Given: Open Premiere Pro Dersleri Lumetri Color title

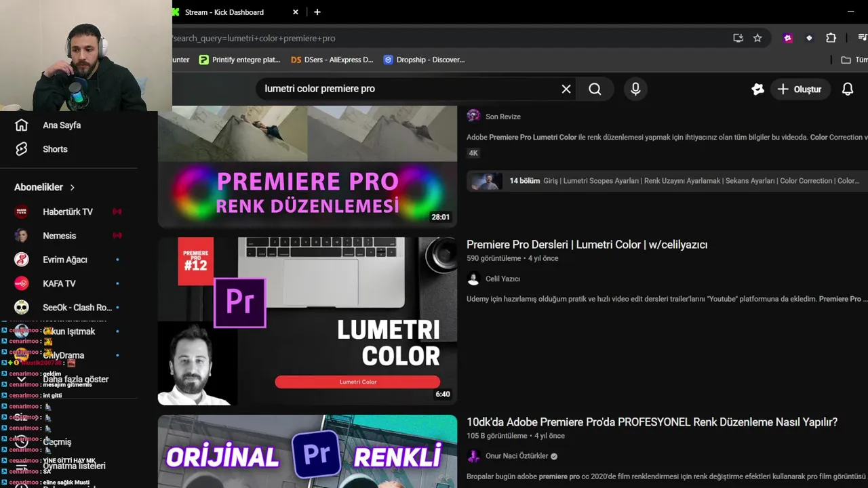Looking at the screenshot, I should 587,245.
